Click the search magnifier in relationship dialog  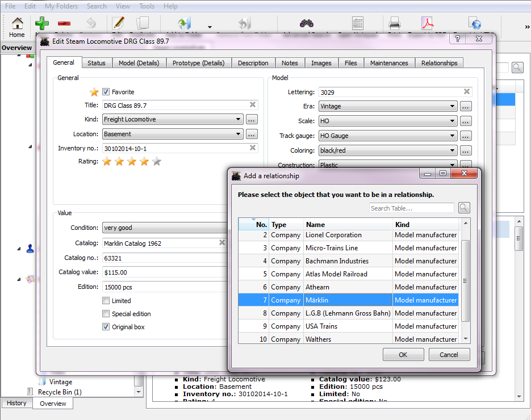coord(464,208)
